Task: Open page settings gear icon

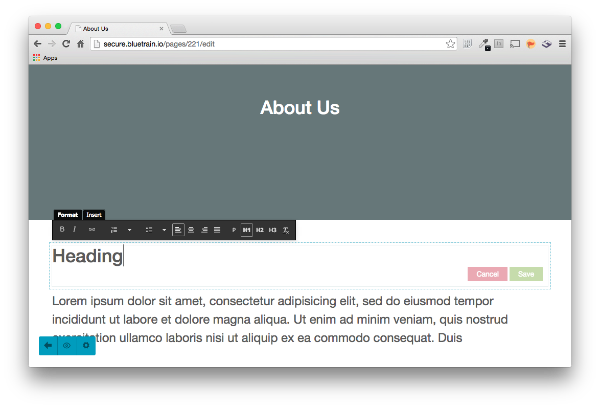Action: pyautogui.click(x=86, y=346)
